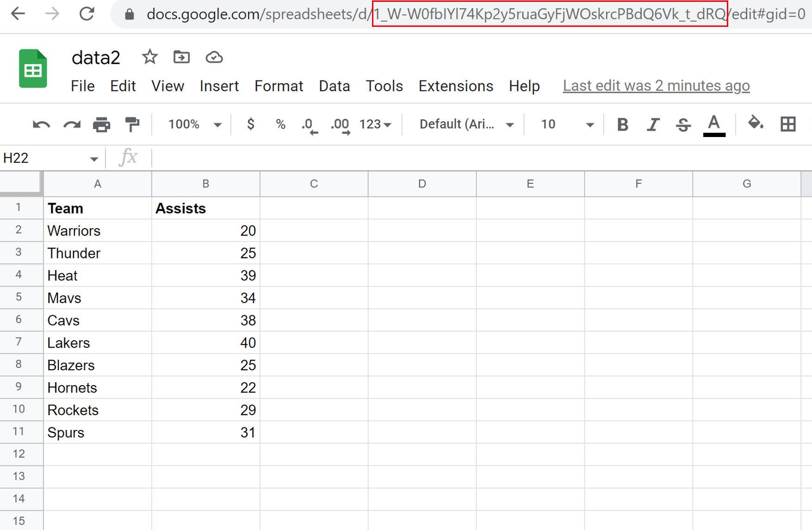Format selection as percent
This screenshot has height=530, width=812.
(280, 124)
